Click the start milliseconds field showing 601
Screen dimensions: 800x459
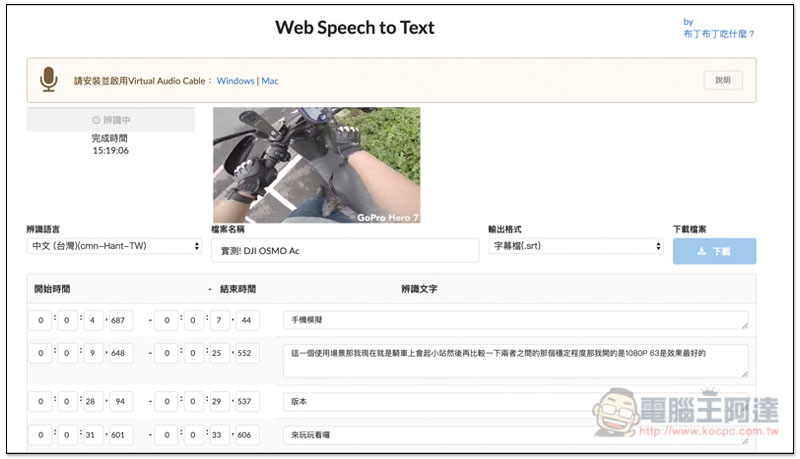click(x=121, y=435)
